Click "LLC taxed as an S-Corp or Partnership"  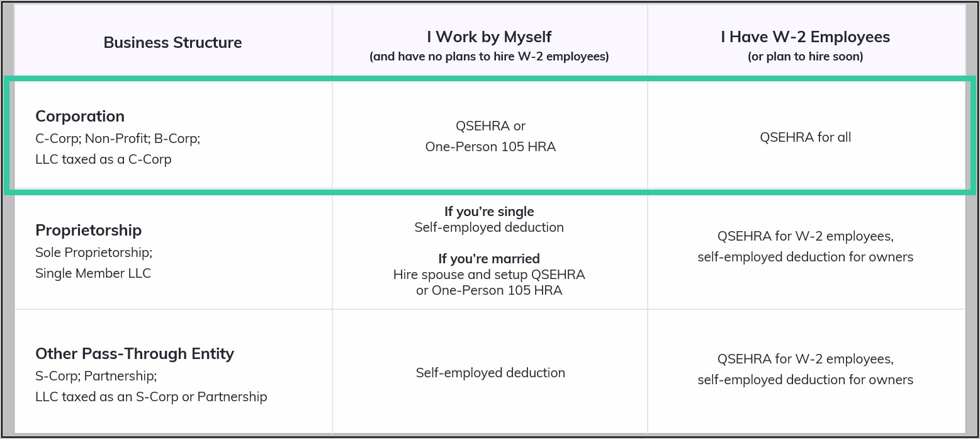point(151,397)
